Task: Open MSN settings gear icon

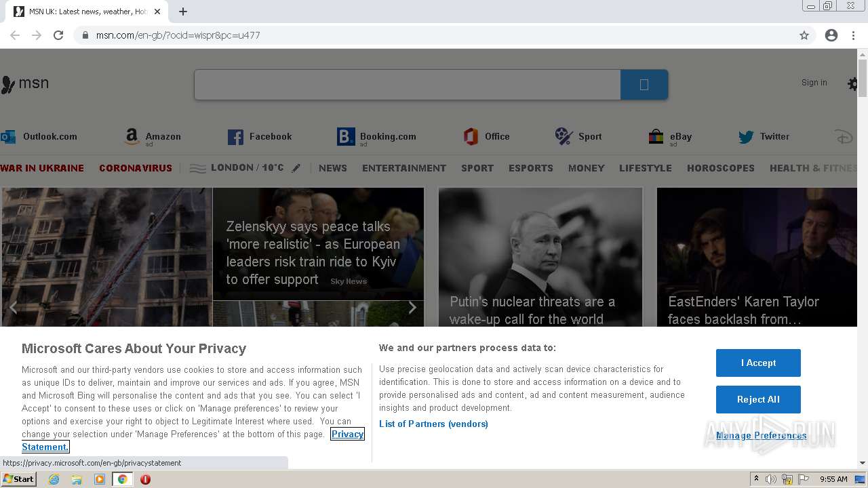Action: (x=852, y=83)
